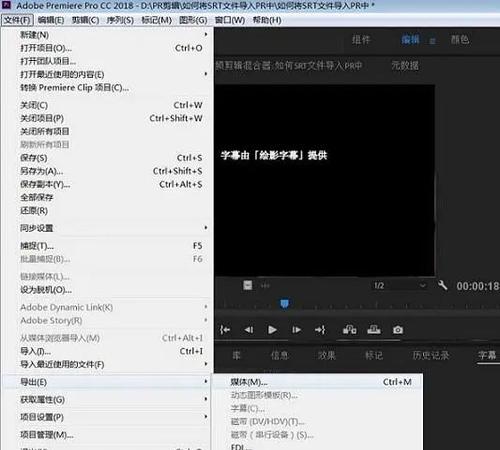Screen dimensions: 500x450
Task: Step forward one frame button
Action: 296,330
